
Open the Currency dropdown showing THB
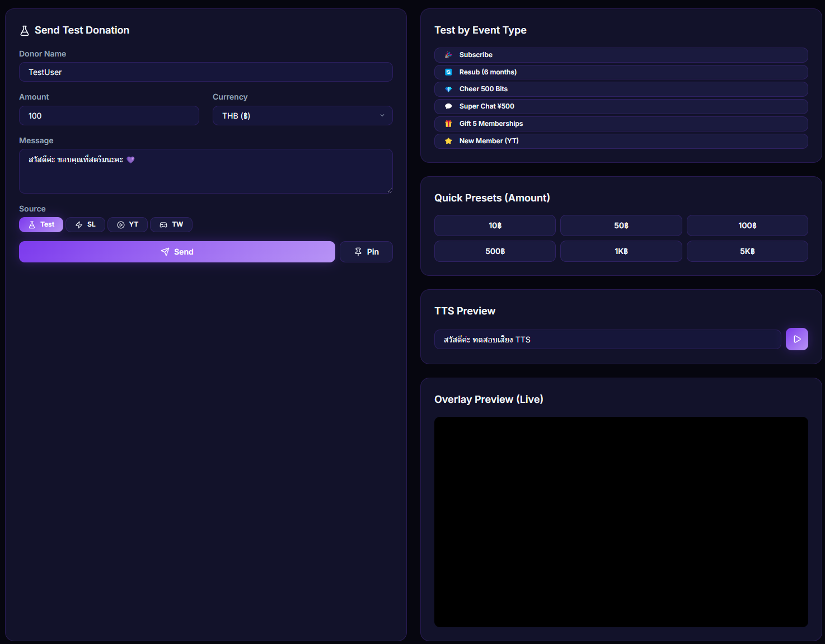point(303,116)
